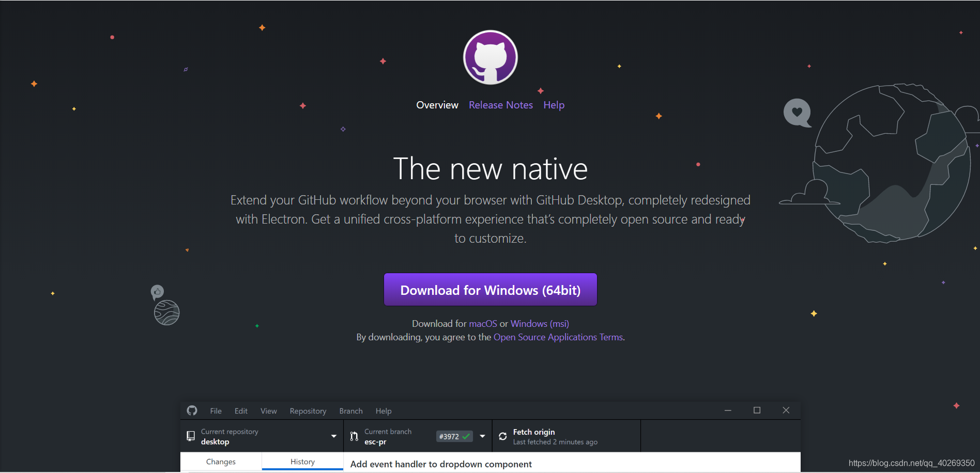The image size is (980, 473).
Task: Close the GitHub Desktop window
Action: 786,411
